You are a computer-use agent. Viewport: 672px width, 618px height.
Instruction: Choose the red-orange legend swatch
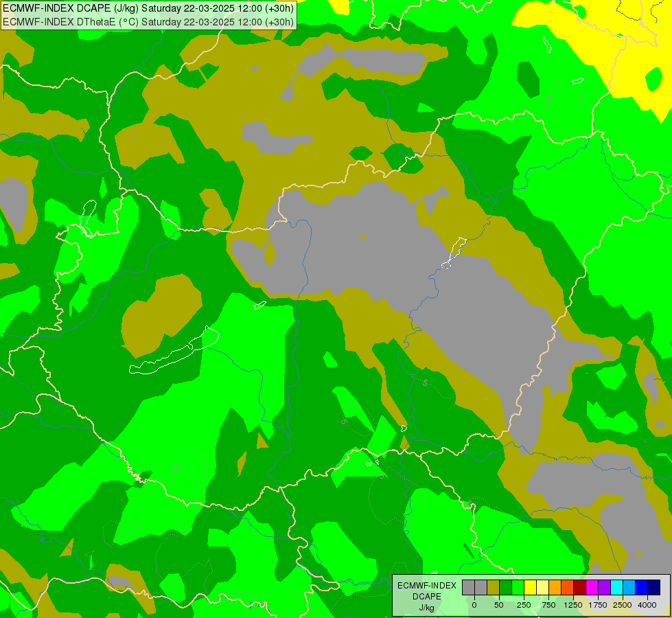pyautogui.click(x=568, y=587)
